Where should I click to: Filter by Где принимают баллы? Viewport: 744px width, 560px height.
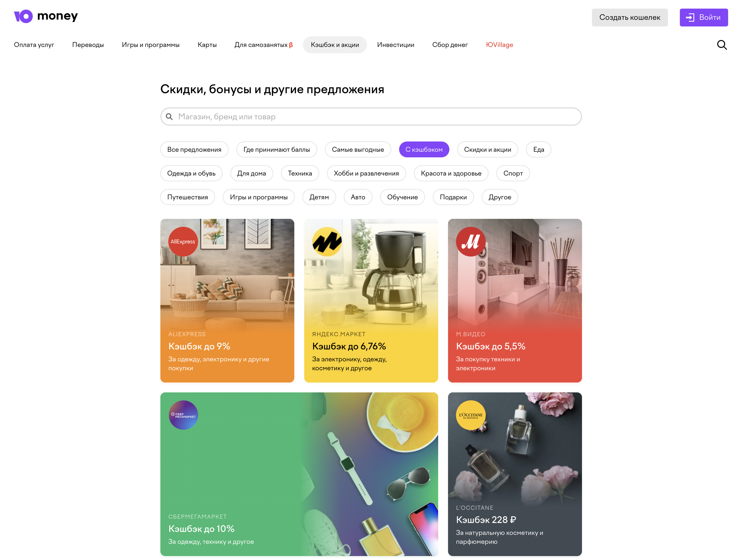[276, 150]
